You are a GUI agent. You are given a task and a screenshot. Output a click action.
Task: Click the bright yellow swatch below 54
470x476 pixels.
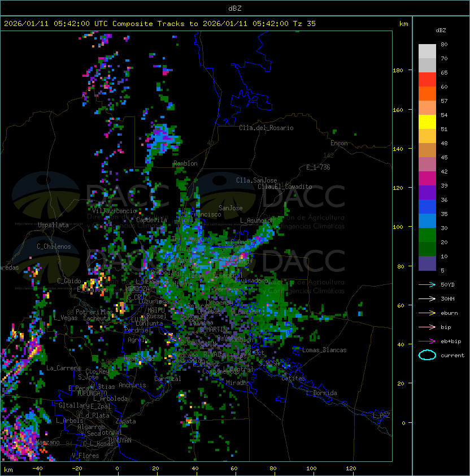(427, 122)
